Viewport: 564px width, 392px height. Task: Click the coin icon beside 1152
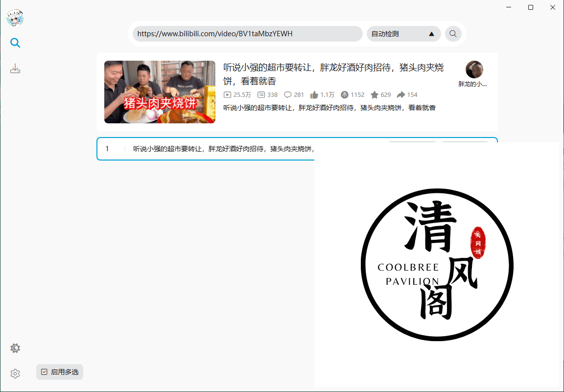point(345,95)
